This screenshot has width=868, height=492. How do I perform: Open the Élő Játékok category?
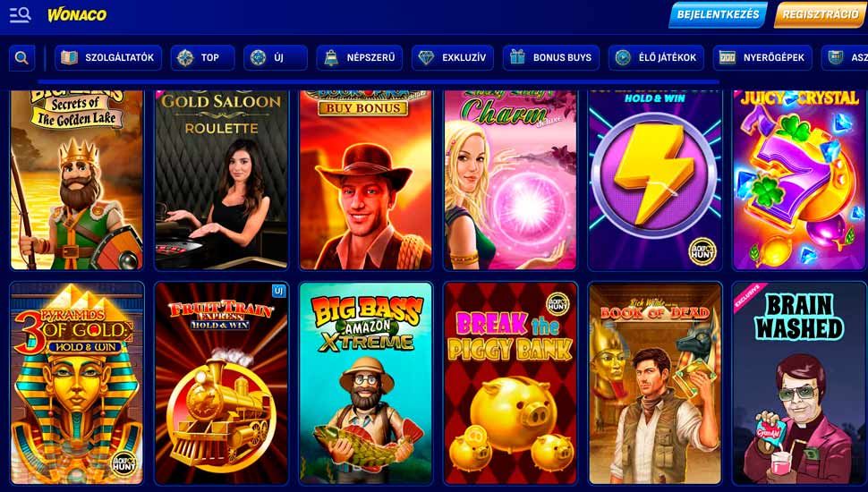[x=656, y=57]
